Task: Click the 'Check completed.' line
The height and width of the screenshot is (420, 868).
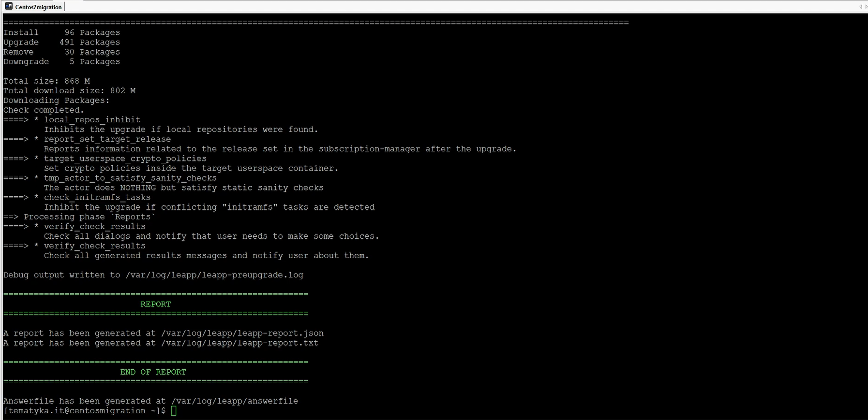Action: click(44, 110)
